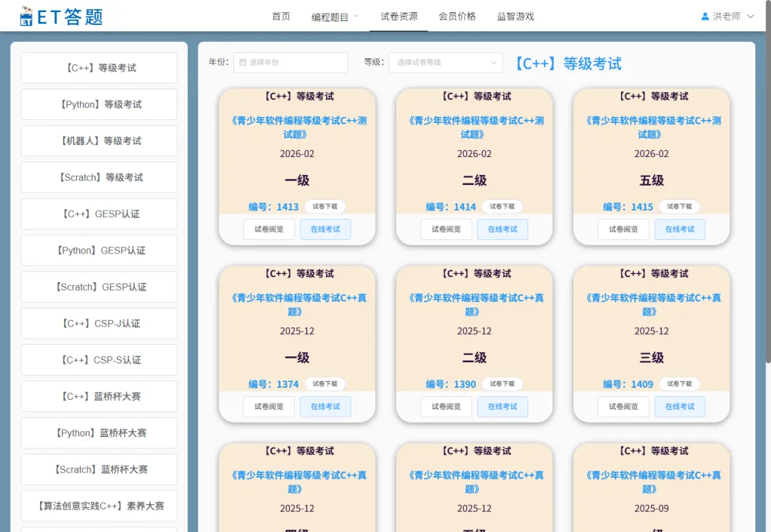This screenshot has height=532, width=771.
Task: Click 试卷阅览 for exam 1409
Action: 622,406
